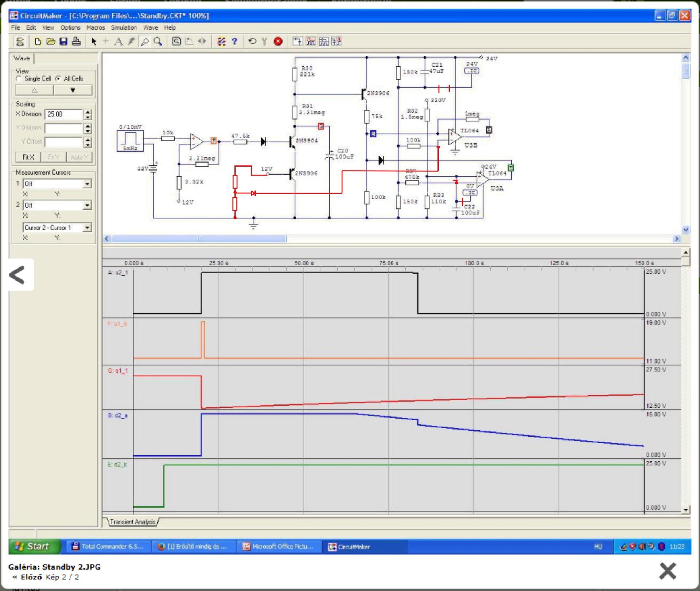Open the Simulation menu

[124, 28]
